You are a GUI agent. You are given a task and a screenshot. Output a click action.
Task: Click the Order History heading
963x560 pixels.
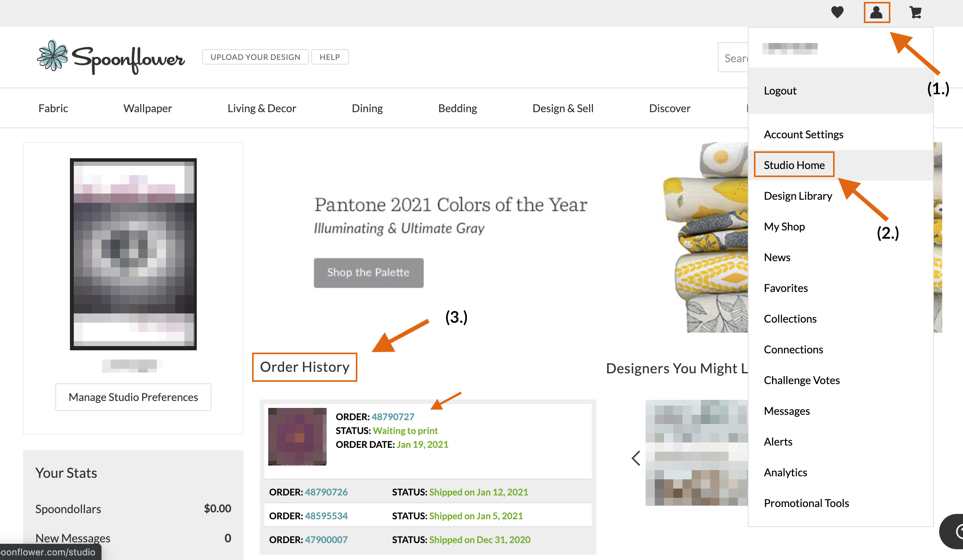coord(305,367)
